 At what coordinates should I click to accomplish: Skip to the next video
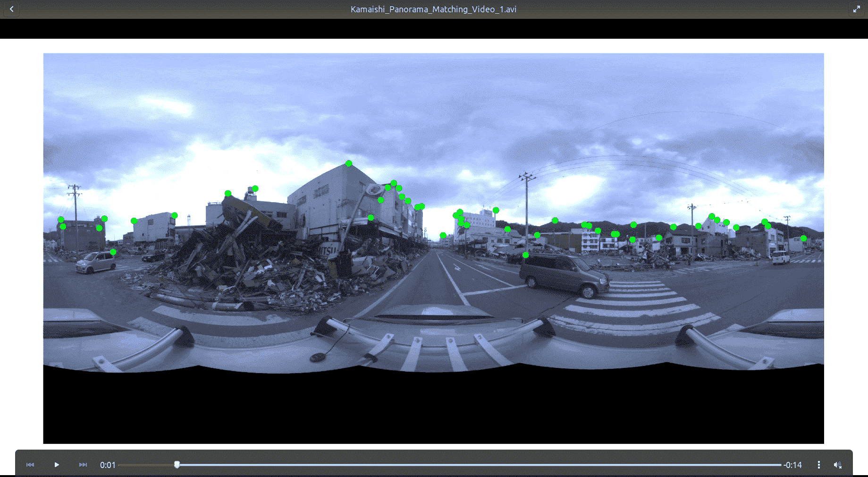[x=83, y=465]
